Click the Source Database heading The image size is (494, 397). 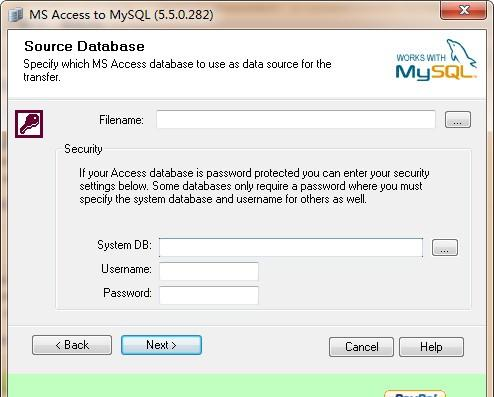click(x=84, y=46)
